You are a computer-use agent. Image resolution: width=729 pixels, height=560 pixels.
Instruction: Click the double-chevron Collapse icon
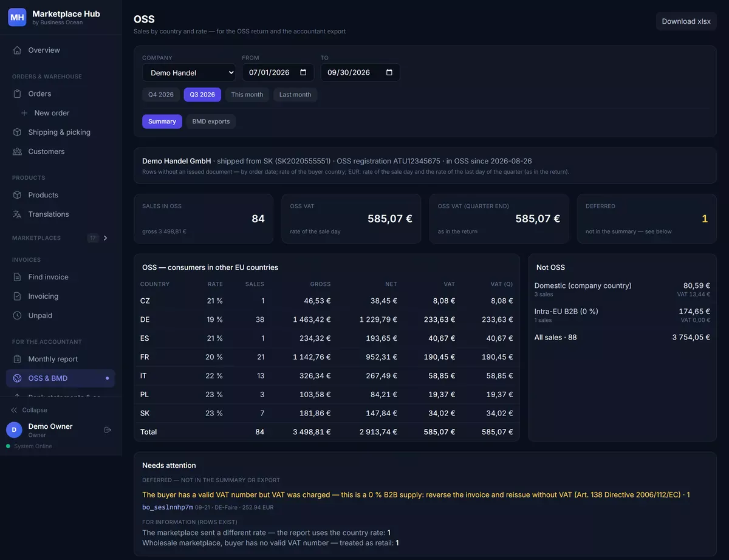14,410
